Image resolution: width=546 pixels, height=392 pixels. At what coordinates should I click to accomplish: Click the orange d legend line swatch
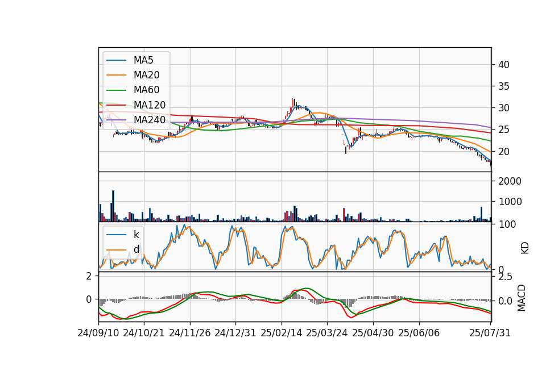(x=116, y=249)
